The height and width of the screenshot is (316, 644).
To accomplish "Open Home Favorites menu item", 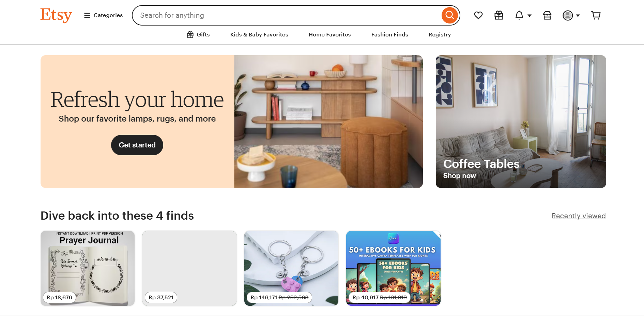I will tap(330, 34).
